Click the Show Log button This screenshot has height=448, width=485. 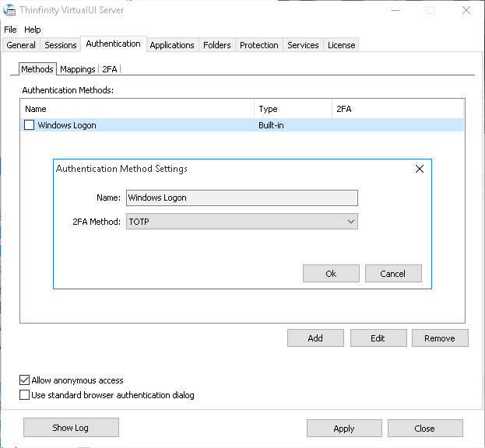click(x=71, y=428)
